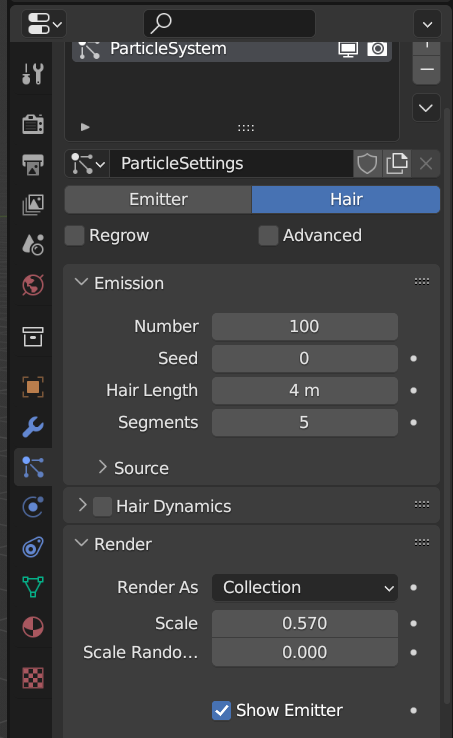Grab the Emission panel drag handle
453x738 pixels.
422,282
